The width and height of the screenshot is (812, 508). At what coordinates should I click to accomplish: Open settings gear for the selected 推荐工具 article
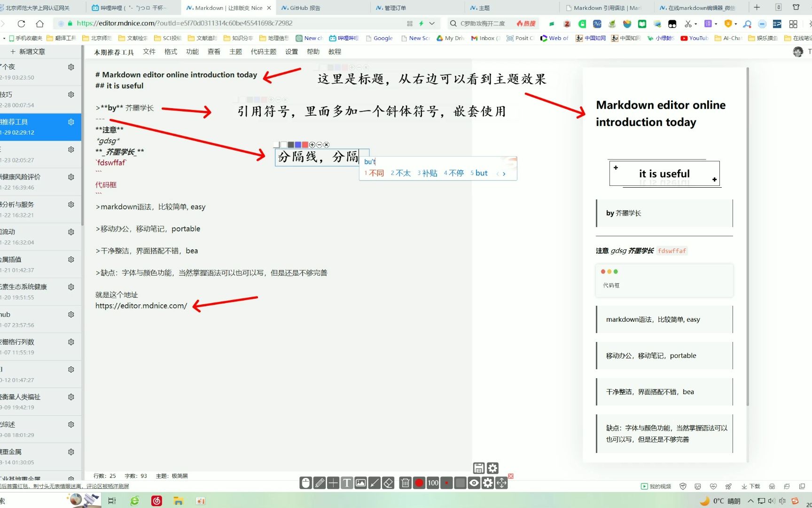pos(71,122)
